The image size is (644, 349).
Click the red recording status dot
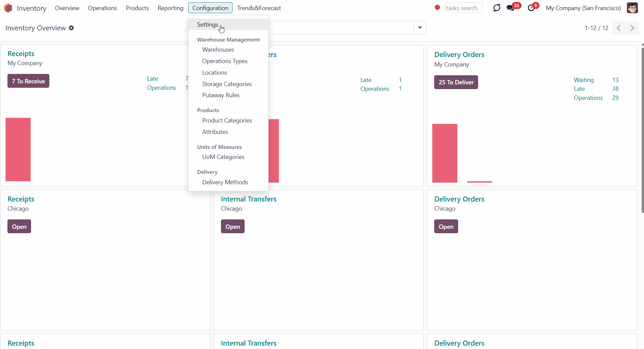pos(437,7)
